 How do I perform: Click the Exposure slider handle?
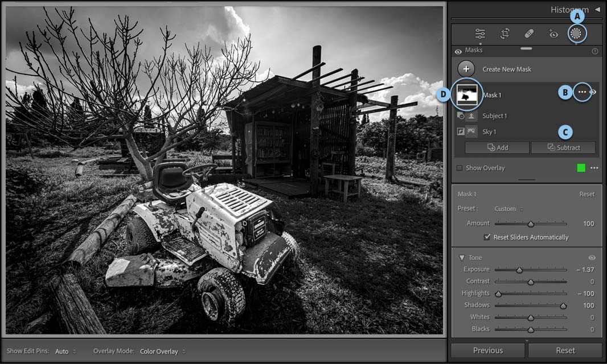(519, 270)
